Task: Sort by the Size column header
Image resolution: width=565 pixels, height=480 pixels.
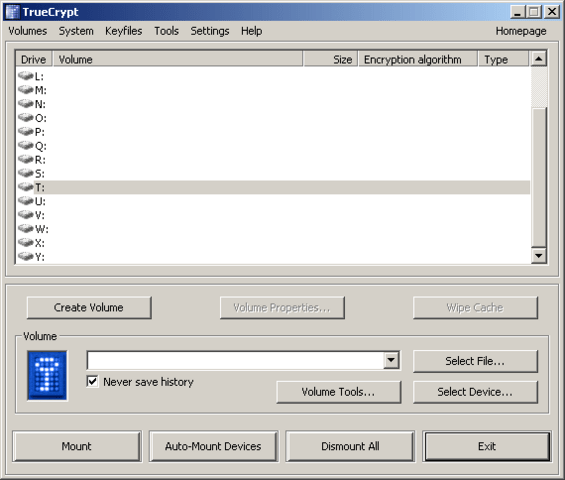Action: coord(330,59)
